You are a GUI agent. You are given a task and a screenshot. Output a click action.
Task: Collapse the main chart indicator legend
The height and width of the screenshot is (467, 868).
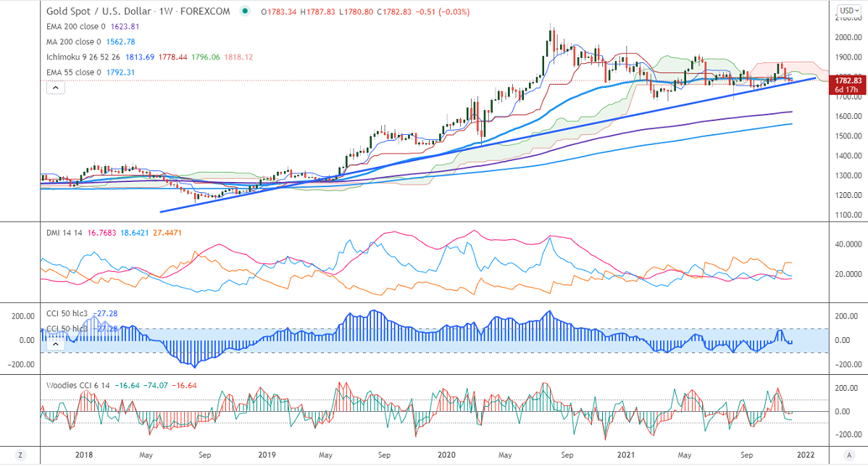(55, 88)
